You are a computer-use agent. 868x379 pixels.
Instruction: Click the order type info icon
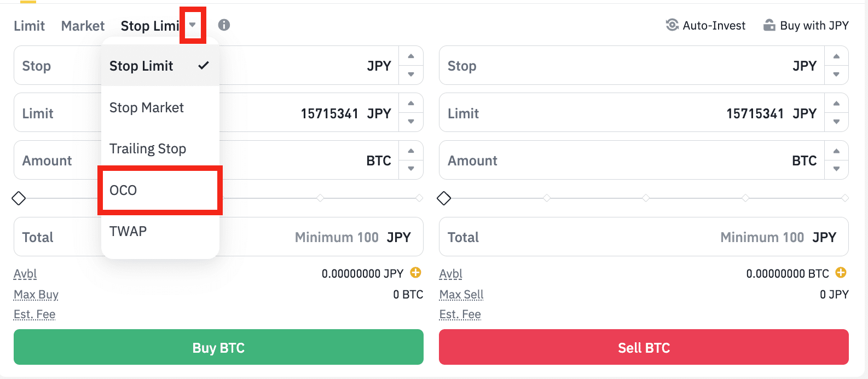224,25
